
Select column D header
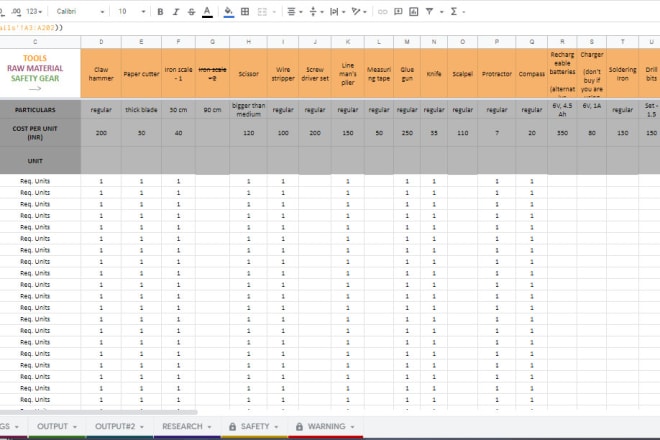[x=101, y=42]
